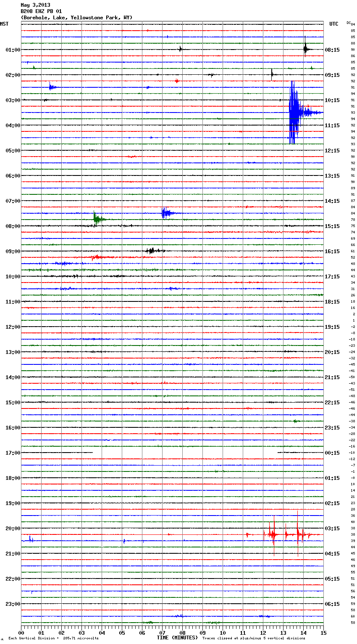The height and width of the screenshot is (644, 357).
Task: Select the 02:00 MST hour label
Action: [x=13, y=75]
